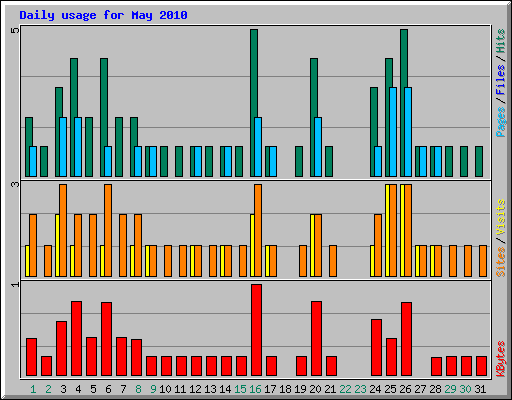The width and height of the screenshot is (512, 400).
Task: Click the "KBytes" legend label
Action: [500, 359]
